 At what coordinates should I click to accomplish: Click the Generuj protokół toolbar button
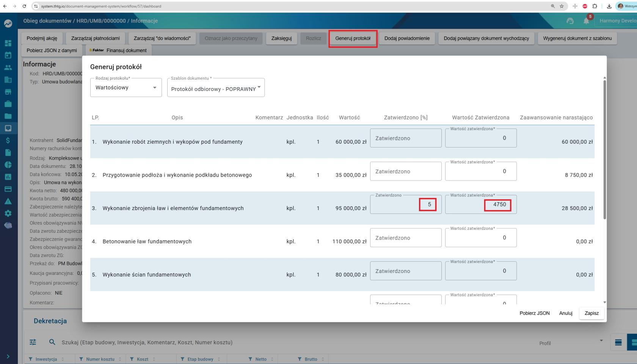353,38
